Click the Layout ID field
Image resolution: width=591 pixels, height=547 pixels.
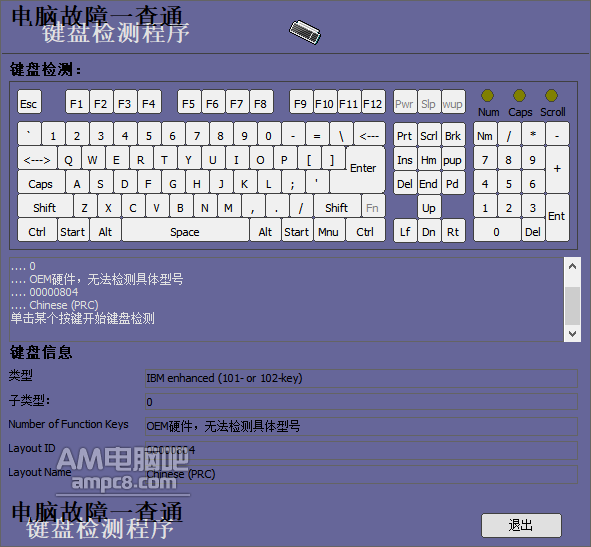361,450
